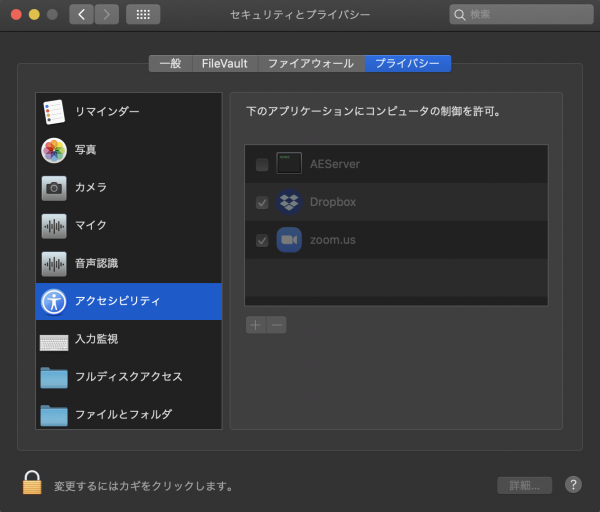The image size is (600, 512).
Task: Select the ファイルとフォルダ label
Action: 123,415
